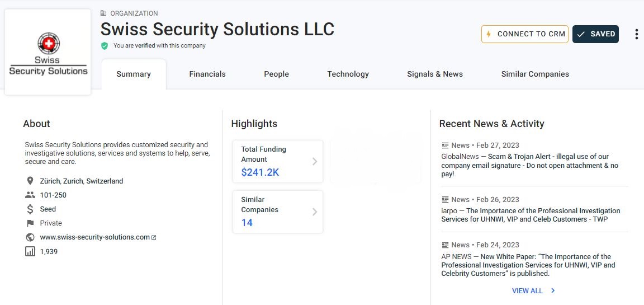Open the Similar Companies highlight card

point(278,212)
